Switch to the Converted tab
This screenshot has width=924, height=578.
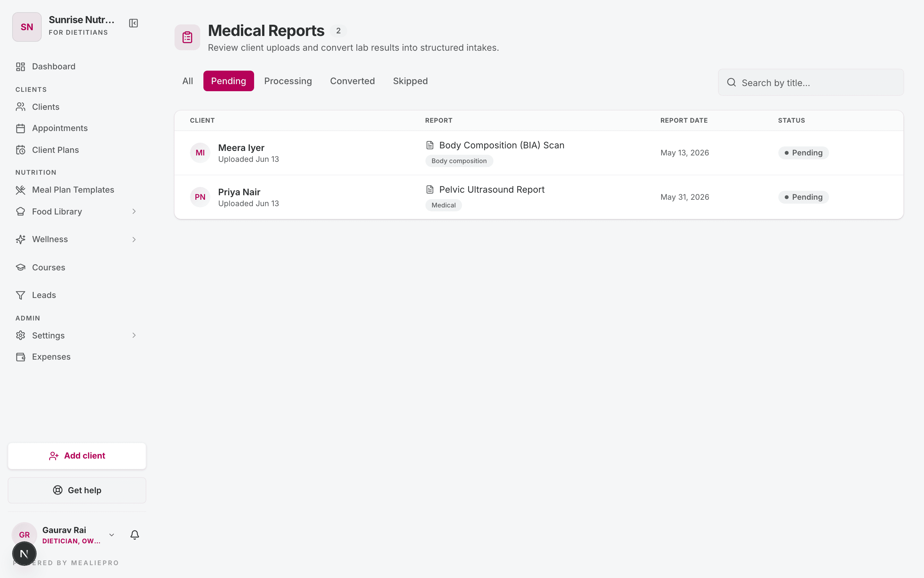[x=352, y=81]
